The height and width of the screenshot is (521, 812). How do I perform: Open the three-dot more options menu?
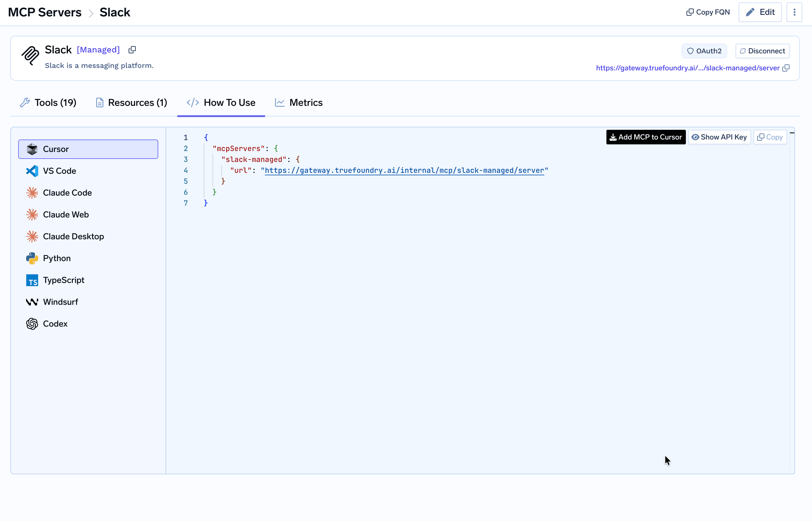pyautogui.click(x=794, y=12)
